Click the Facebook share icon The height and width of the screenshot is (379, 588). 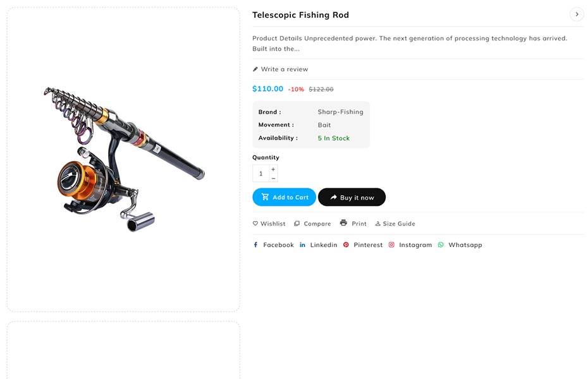(255, 245)
